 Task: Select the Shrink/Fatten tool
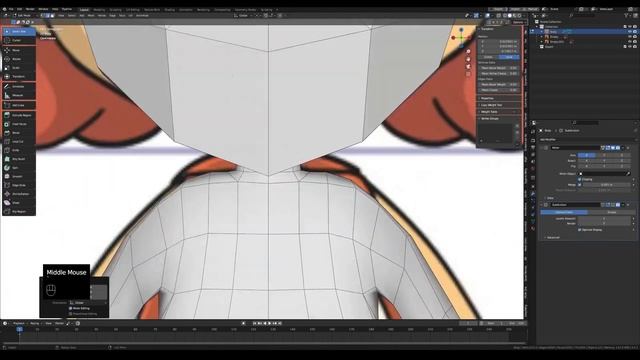[19, 194]
